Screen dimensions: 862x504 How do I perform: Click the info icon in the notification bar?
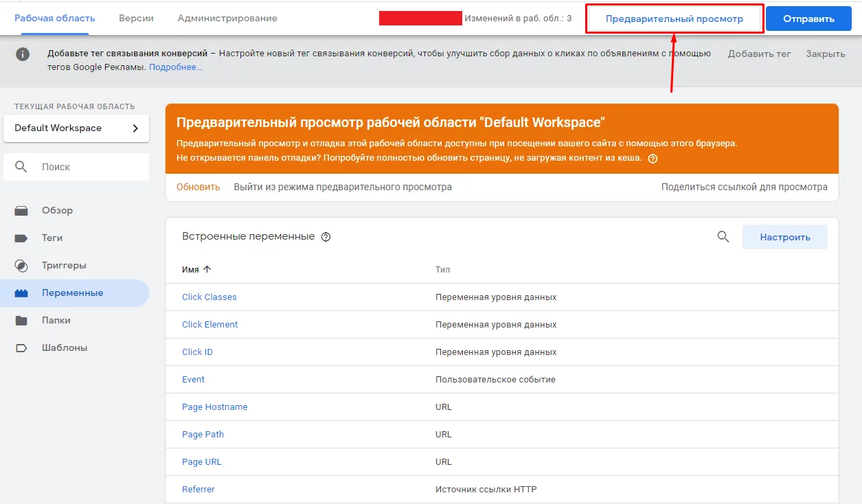click(x=23, y=54)
